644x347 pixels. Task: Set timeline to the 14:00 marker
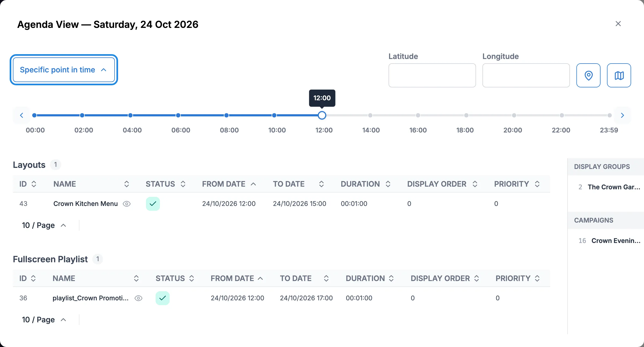coord(370,115)
